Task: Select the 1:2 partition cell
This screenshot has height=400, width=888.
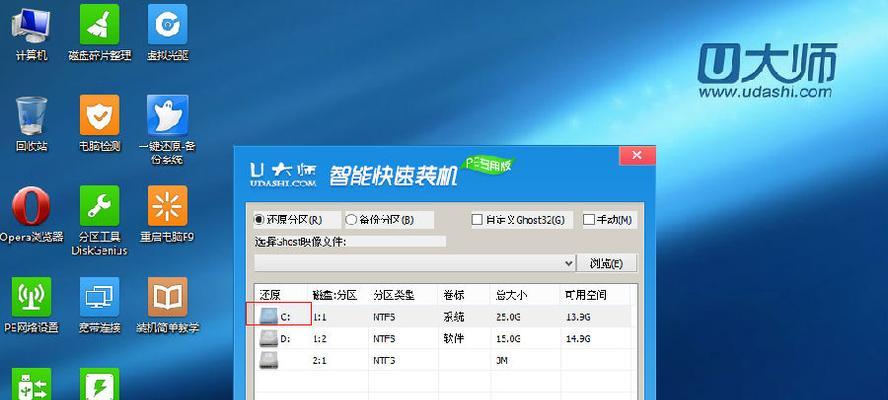Action: click(319, 339)
